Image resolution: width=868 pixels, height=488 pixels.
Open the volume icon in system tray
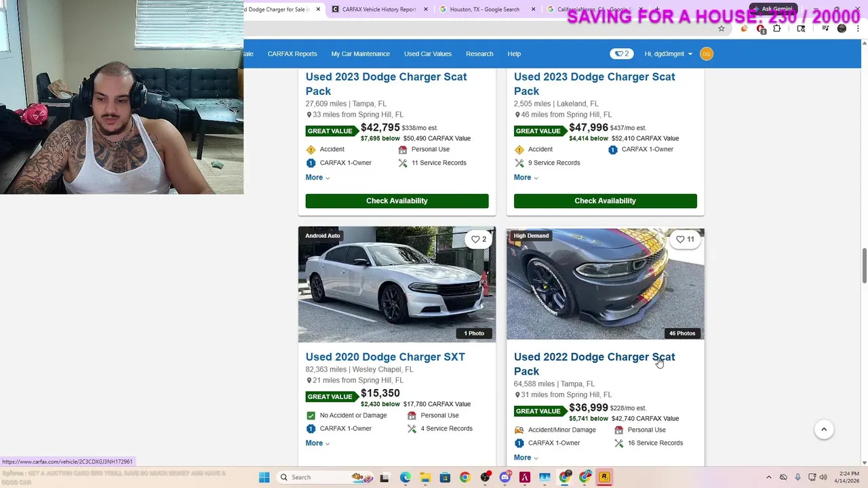pos(823,477)
